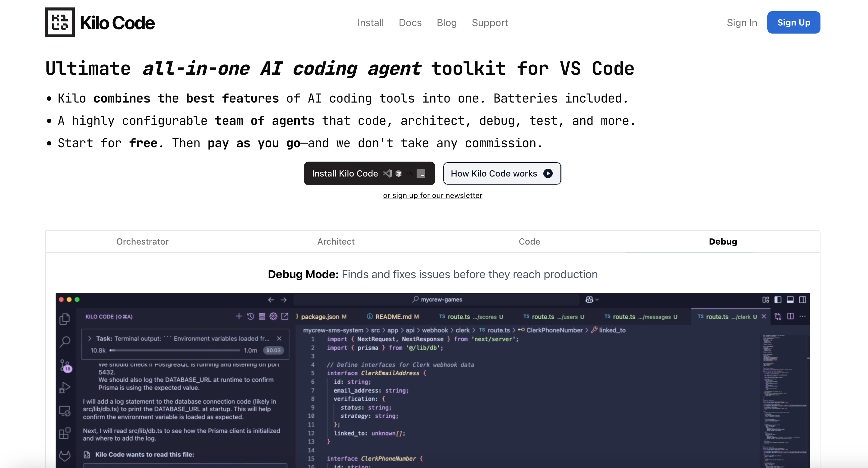This screenshot has height=468, width=868.
Task: Open Run and Debug in the activity bar
Action: click(x=65, y=388)
